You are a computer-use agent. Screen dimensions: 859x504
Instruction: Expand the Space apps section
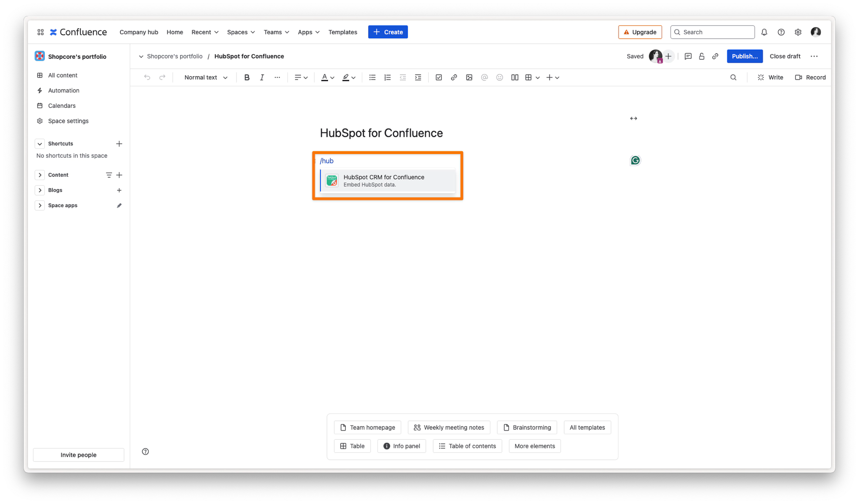(40, 205)
